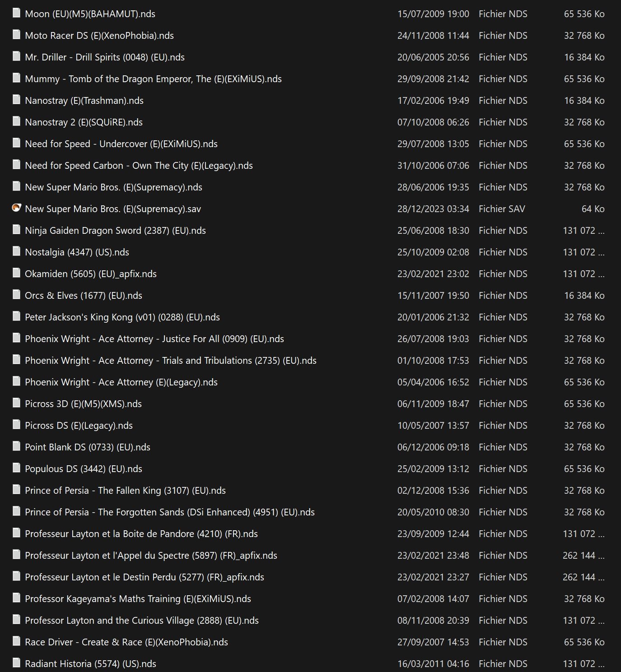Image resolution: width=621 pixels, height=672 pixels.
Task: Click the Professor Layton and the Curious Village icon
Action: [x=16, y=620]
